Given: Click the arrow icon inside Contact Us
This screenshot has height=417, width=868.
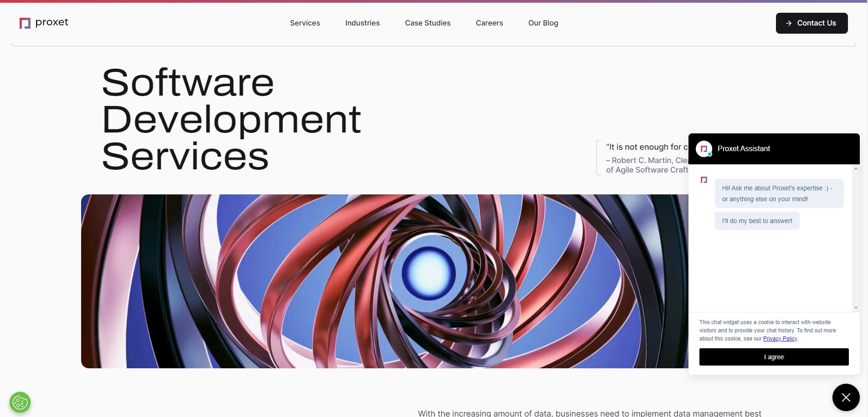Looking at the screenshot, I should (x=789, y=23).
